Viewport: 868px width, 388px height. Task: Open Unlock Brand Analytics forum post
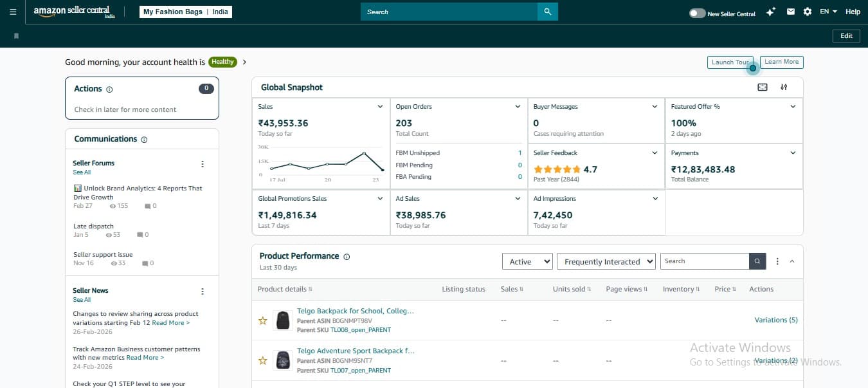click(x=138, y=193)
